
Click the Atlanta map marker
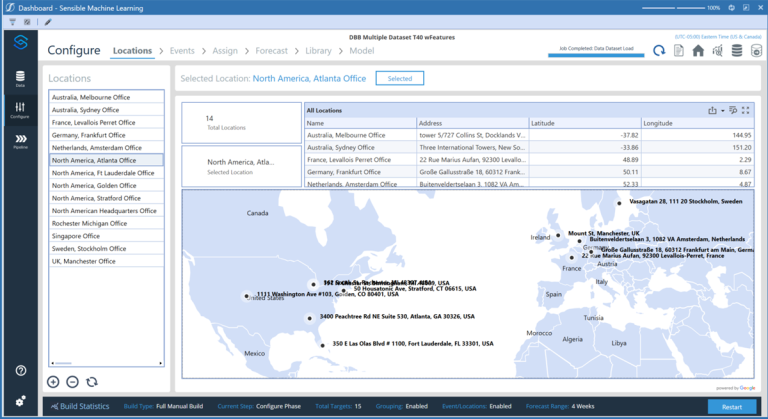click(x=310, y=319)
